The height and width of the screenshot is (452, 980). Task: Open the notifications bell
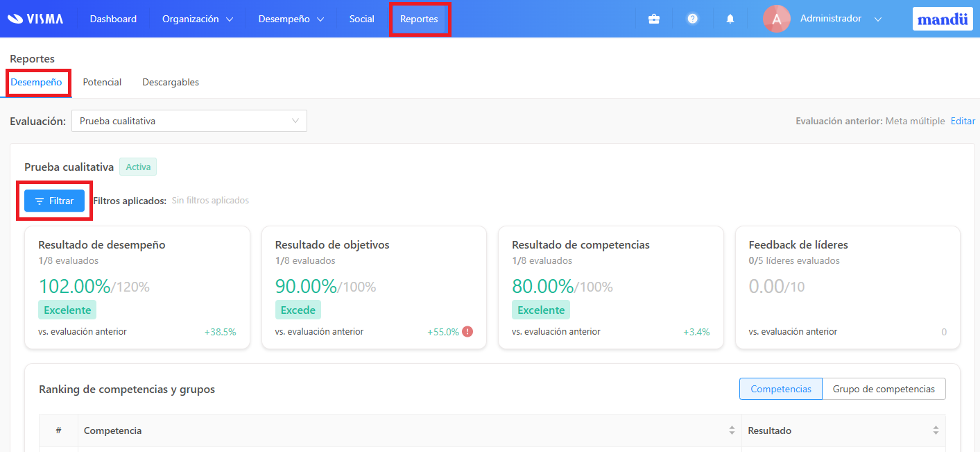point(730,19)
